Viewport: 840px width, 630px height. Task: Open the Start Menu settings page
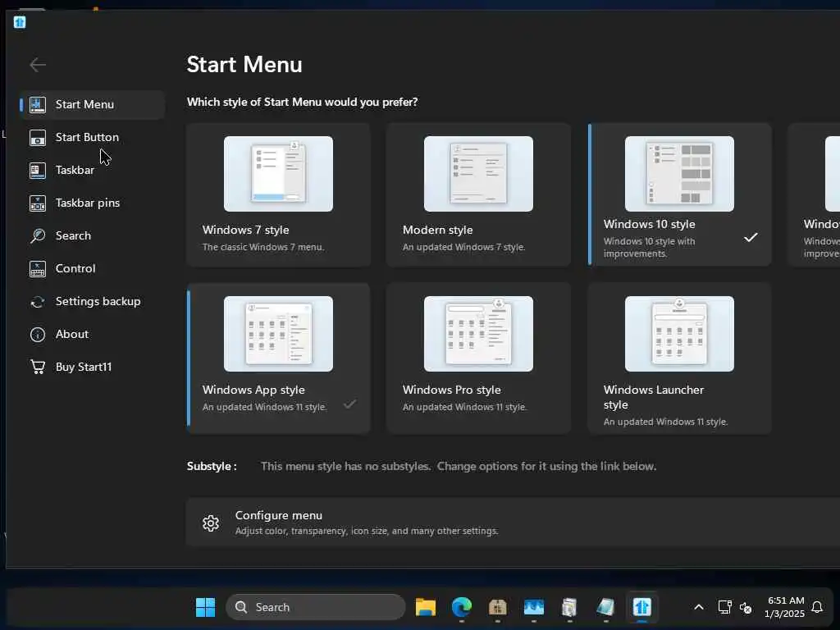[x=92, y=104]
